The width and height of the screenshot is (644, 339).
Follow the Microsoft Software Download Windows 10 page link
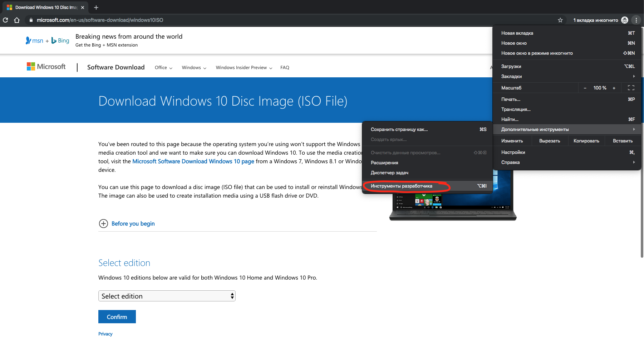coord(193,161)
